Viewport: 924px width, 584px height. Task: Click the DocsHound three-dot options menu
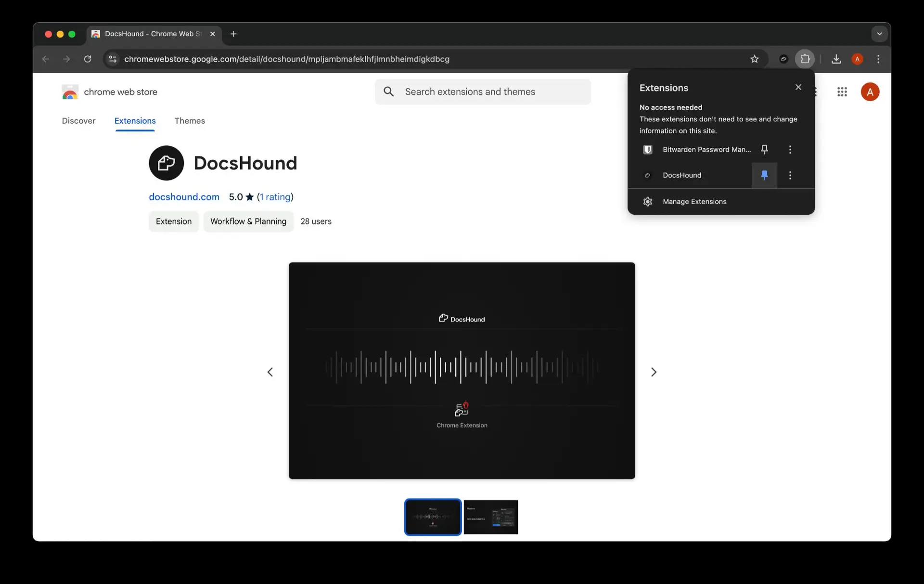(x=790, y=175)
